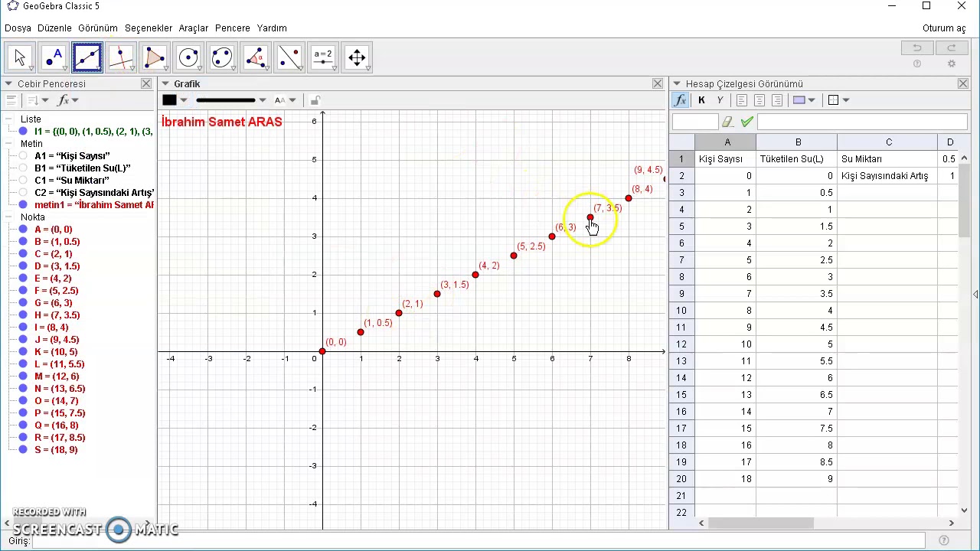Screen dimensions: 980x551
Task: Open the Seçenekler menu
Action: tap(149, 28)
